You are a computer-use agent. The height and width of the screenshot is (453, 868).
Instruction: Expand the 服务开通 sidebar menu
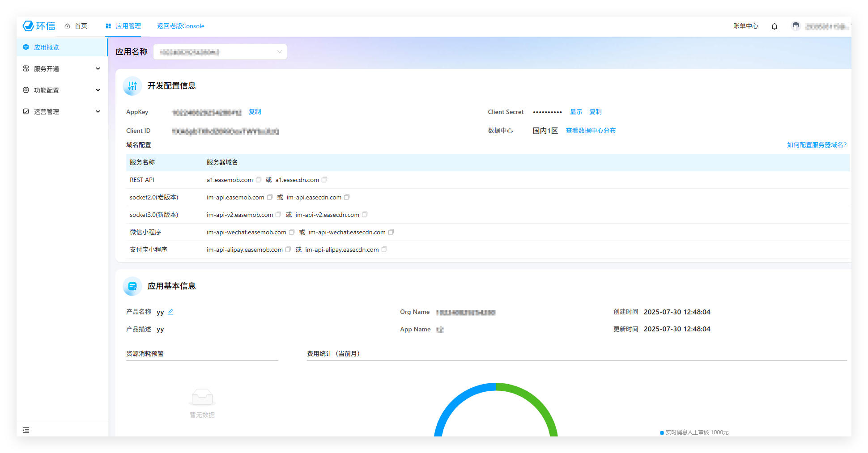[62, 69]
